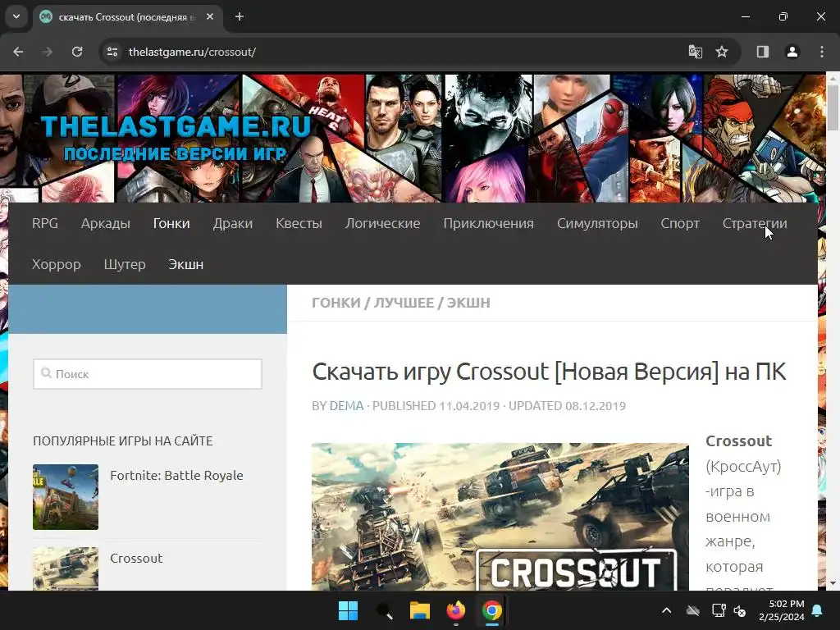
Task: Open the tab search dropdown
Action: point(16,16)
